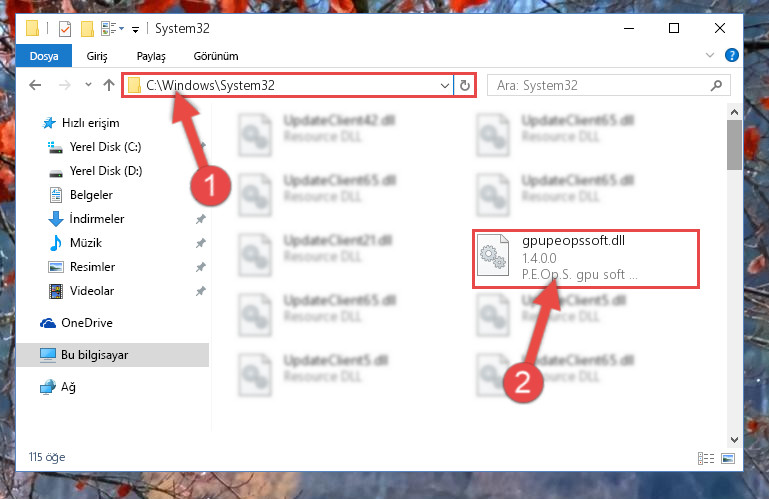Click the Back navigation arrow

pyautogui.click(x=35, y=85)
